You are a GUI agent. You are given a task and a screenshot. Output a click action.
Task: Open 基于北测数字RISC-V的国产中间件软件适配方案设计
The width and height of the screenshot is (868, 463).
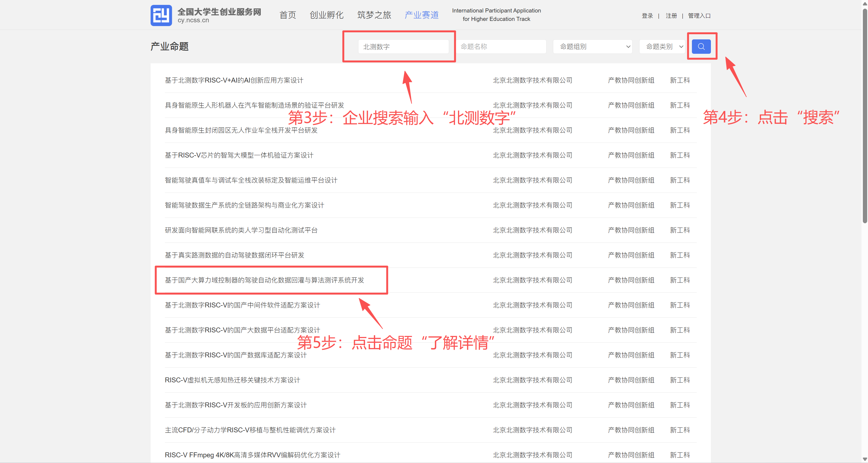[242, 305]
